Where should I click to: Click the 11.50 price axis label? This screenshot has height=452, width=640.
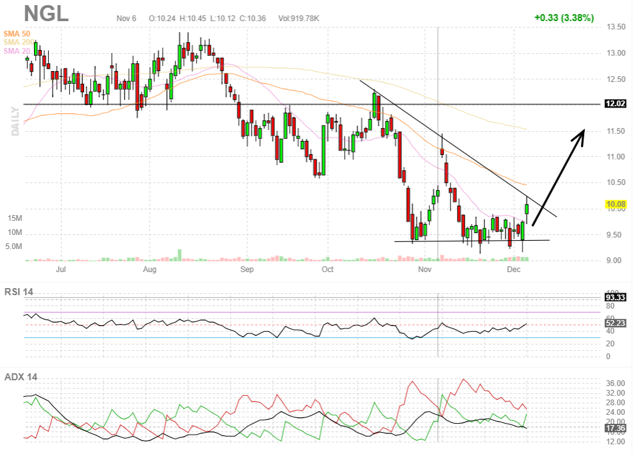(x=616, y=131)
